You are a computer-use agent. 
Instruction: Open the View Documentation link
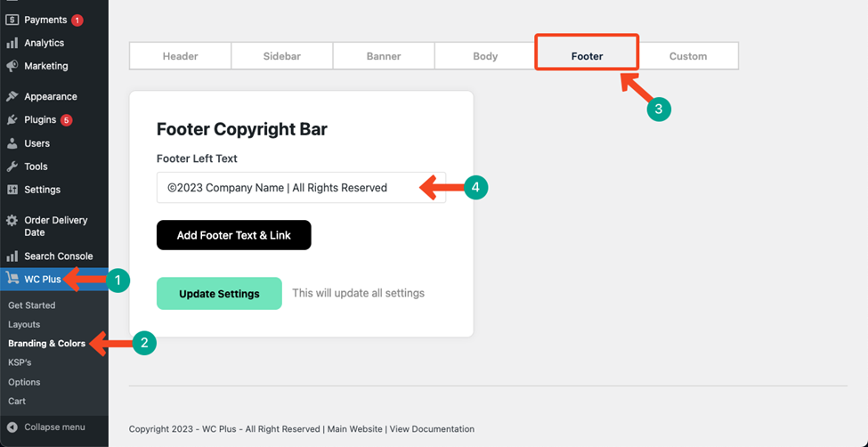point(432,428)
